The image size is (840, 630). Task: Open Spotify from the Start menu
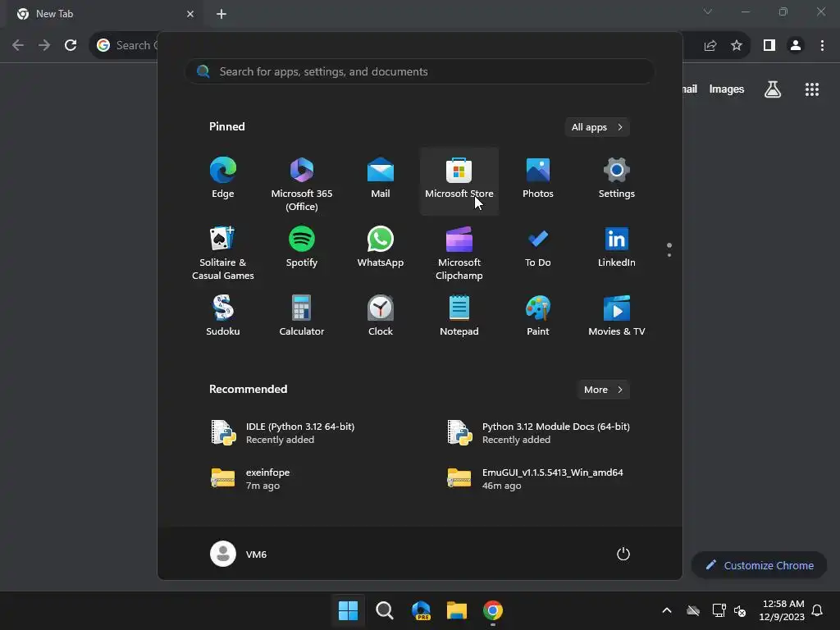coord(302,251)
